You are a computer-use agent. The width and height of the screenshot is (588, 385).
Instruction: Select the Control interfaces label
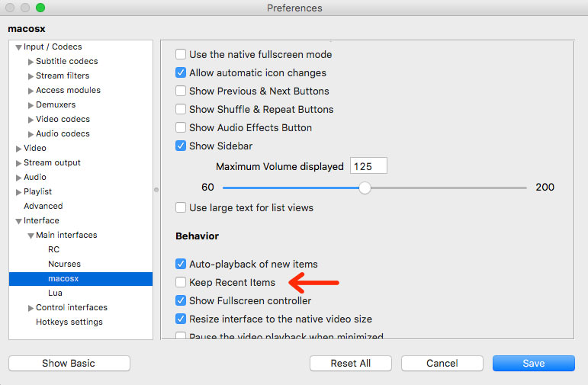72,307
